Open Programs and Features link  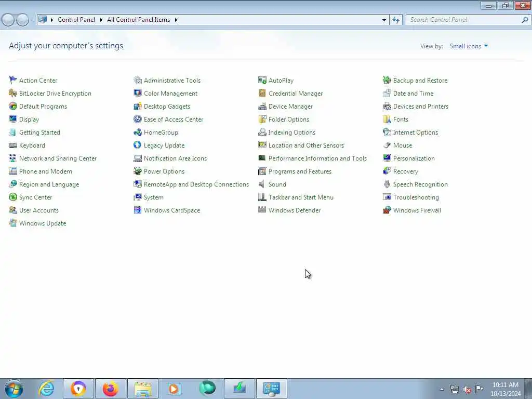click(300, 171)
